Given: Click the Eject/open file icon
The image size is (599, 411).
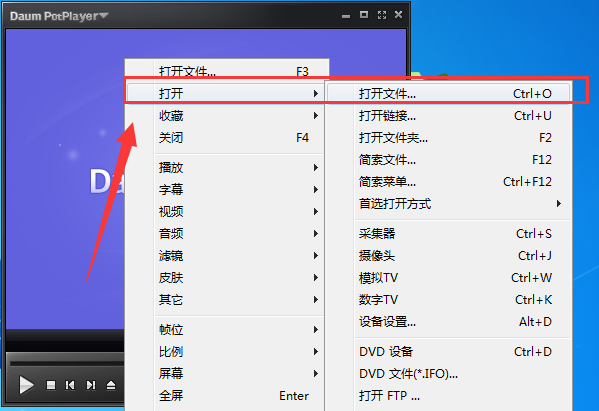Looking at the screenshot, I should point(111,385).
